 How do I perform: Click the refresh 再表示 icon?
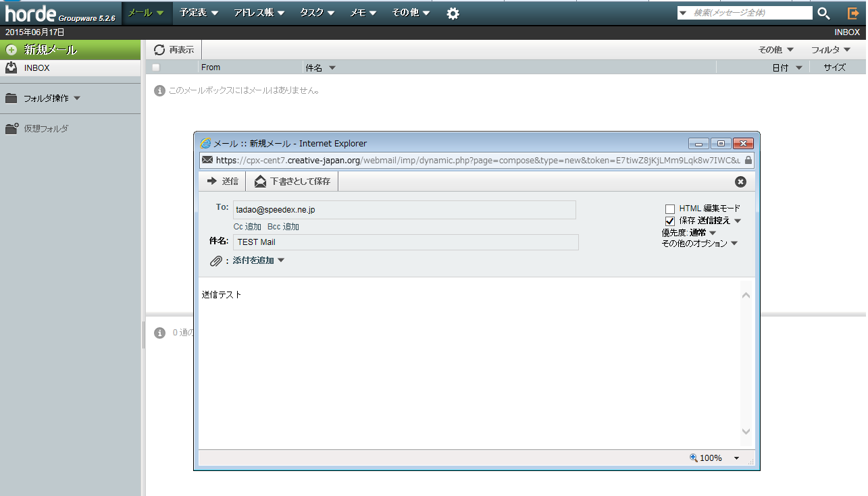pos(159,50)
